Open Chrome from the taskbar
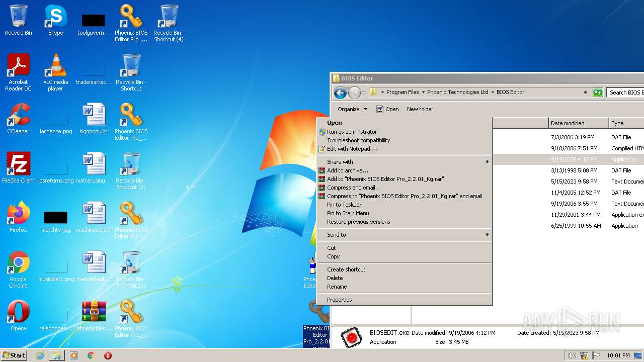This screenshot has height=362, width=644. [x=91, y=355]
